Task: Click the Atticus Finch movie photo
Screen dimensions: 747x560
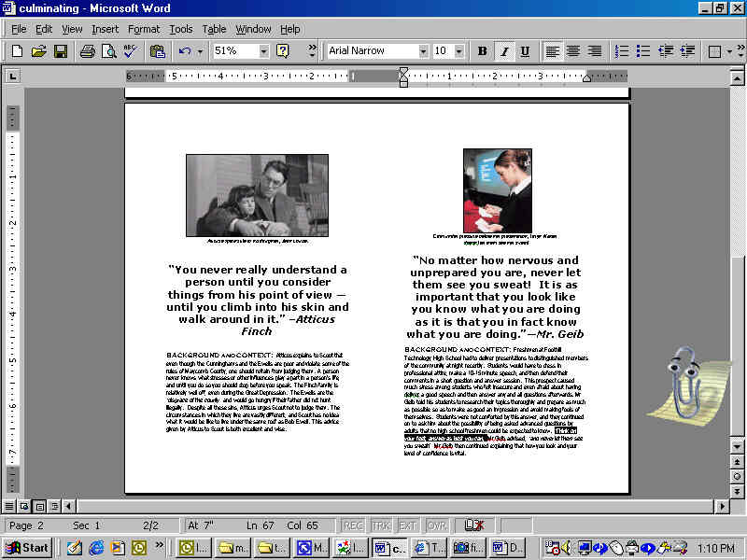Action: click(256, 195)
